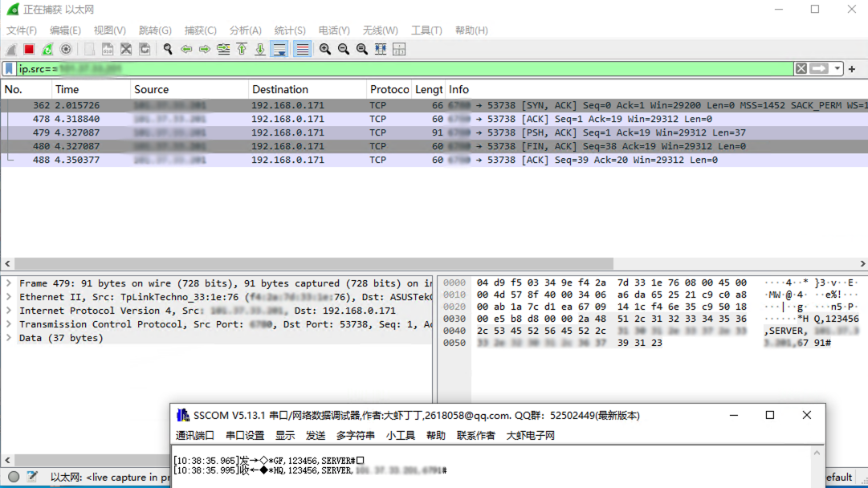
Task: Reset packet text to normal size
Action: (362, 49)
